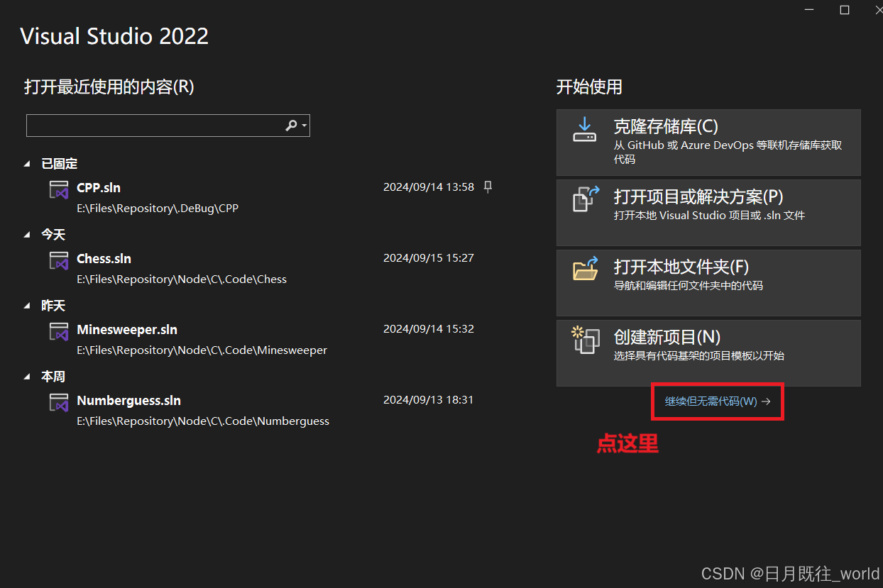This screenshot has height=588, width=883.
Task: Click the 本周 group label
Action: 53,377
